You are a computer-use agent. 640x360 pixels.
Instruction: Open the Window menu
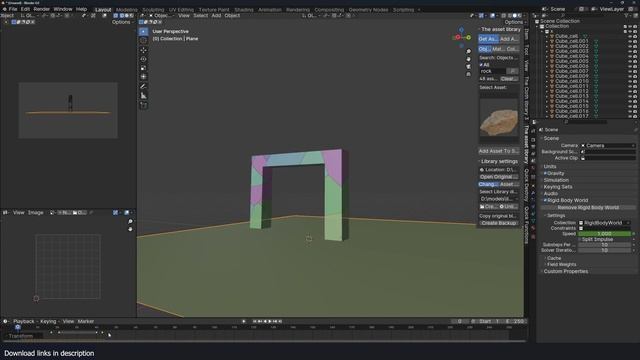click(63, 9)
